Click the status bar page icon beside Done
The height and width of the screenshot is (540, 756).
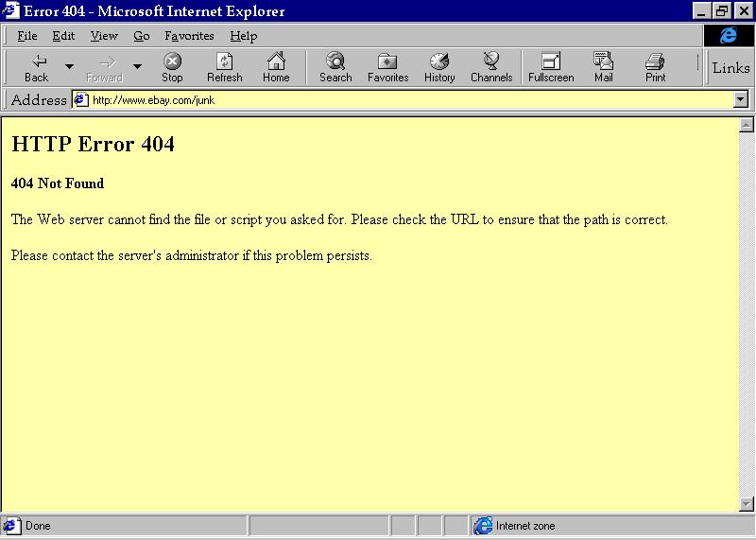(11, 526)
